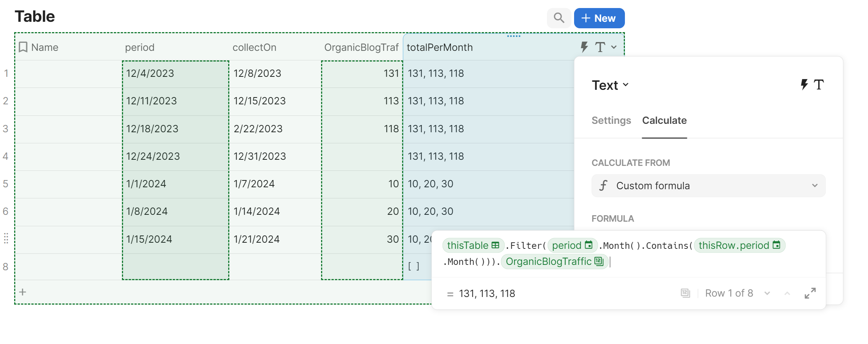Click the T text-type icon in totalPerMonth header
This screenshot has height=344, width=868.
[600, 47]
